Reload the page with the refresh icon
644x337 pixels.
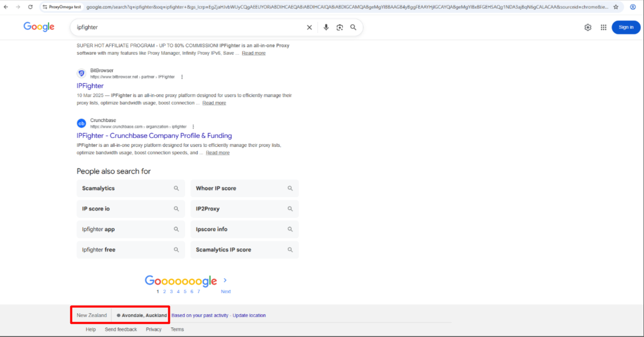30,7
